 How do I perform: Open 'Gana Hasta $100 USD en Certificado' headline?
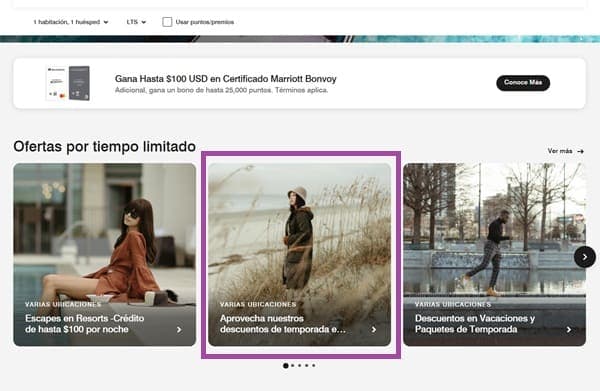point(225,79)
